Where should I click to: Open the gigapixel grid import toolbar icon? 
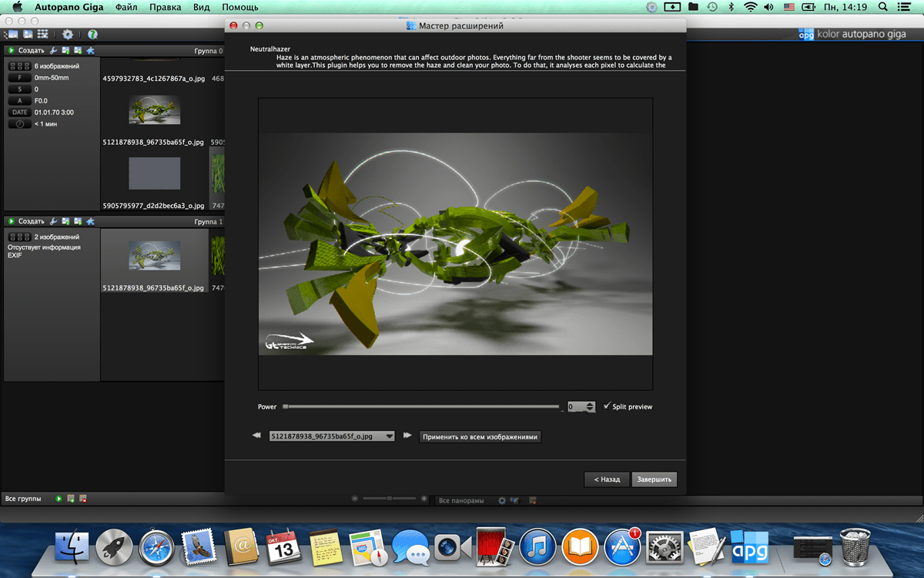tap(42, 35)
